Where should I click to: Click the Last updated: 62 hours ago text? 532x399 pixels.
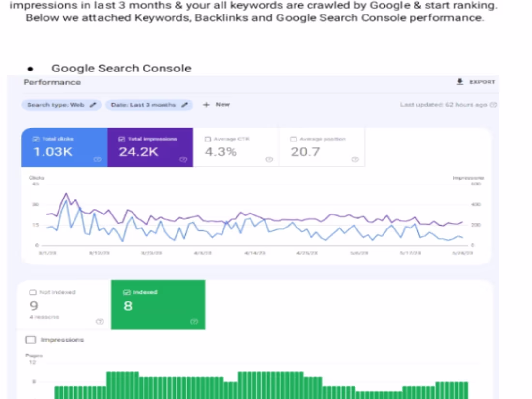click(443, 105)
